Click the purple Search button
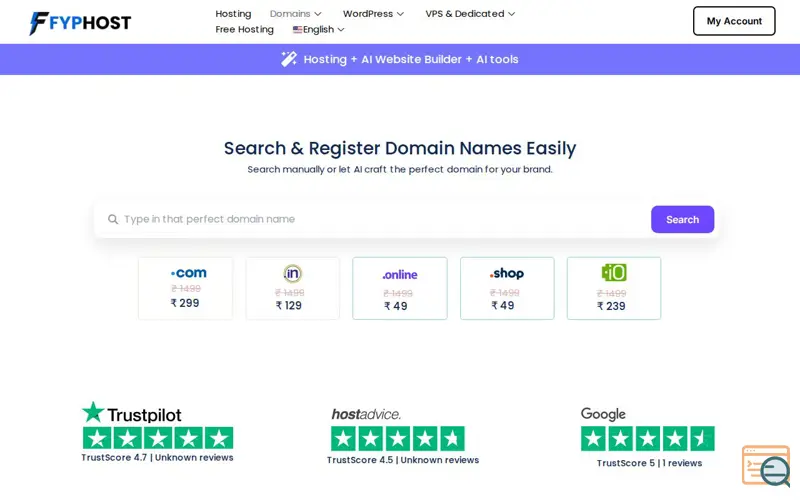Image resolution: width=800 pixels, height=500 pixels. tap(682, 219)
